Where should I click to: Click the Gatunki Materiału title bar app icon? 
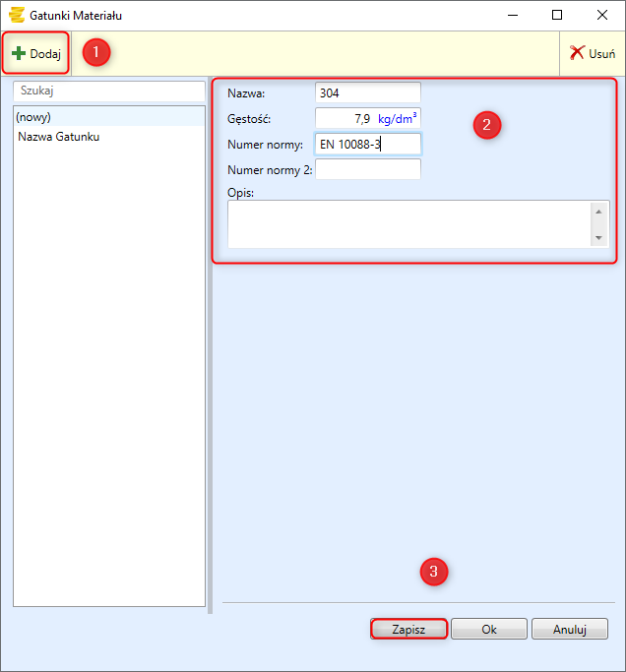tap(16, 15)
